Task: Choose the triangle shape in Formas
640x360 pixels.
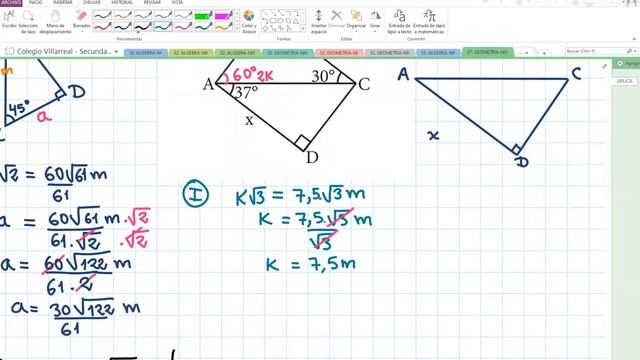Action: [x=296, y=20]
